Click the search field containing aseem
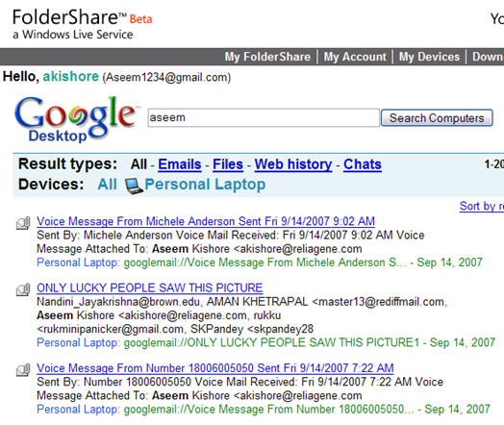Screen dimensions: 504x425 [264, 117]
